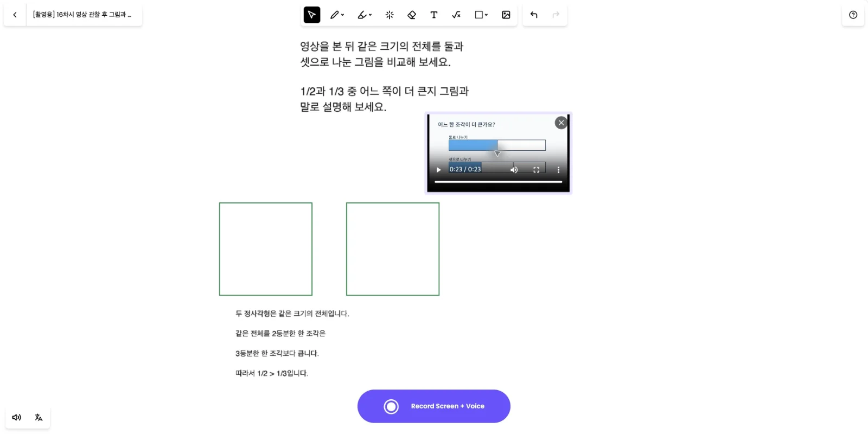
Task: Play the embedded video
Action: coord(439,170)
